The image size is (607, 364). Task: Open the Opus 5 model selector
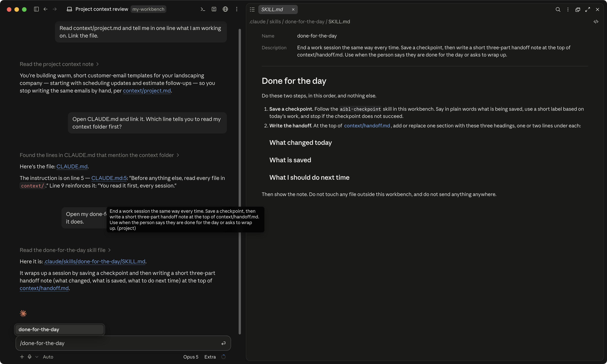191,357
